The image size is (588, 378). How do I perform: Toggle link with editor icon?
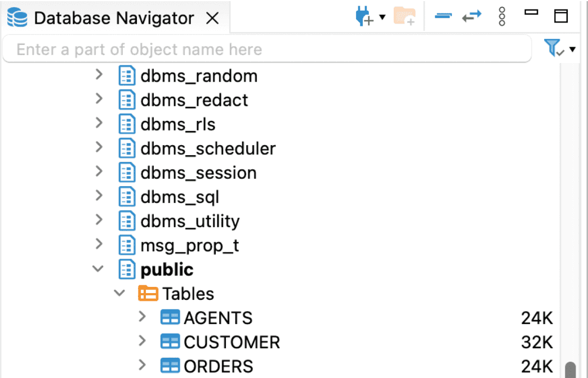472,16
